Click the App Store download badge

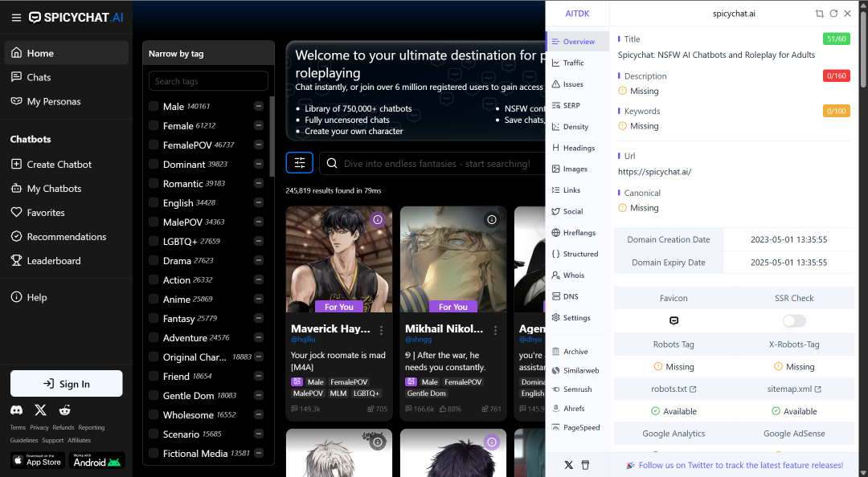click(x=39, y=460)
